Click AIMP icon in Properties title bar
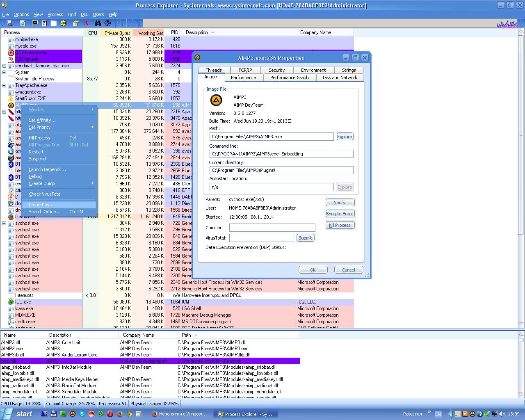The width and height of the screenshot is (525, 420). pyautogui.click(x=197, y=57)
